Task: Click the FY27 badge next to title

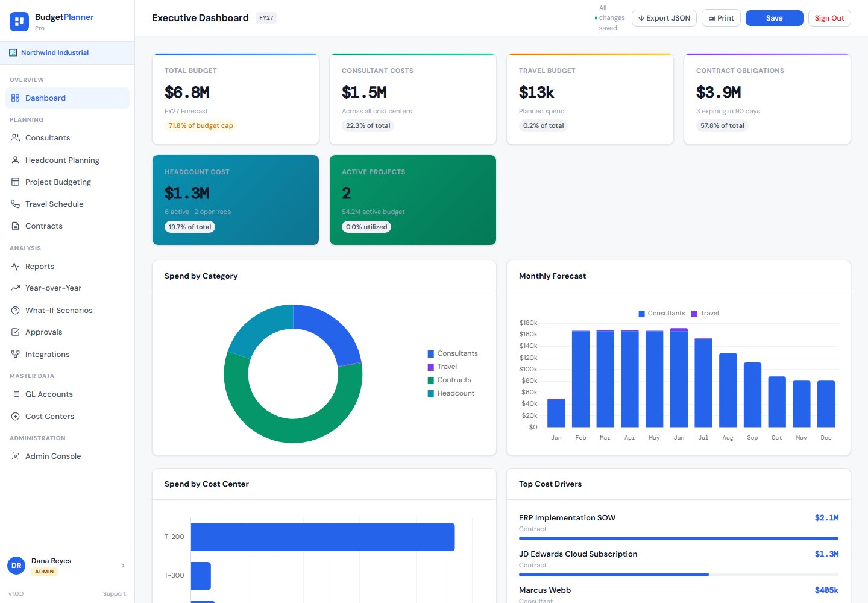Action: [266, 18]
